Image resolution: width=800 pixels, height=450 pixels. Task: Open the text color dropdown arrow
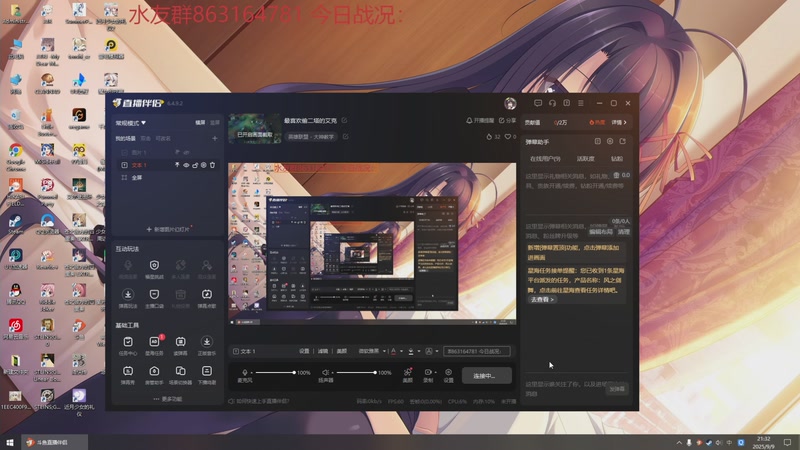tap(402, 351)
